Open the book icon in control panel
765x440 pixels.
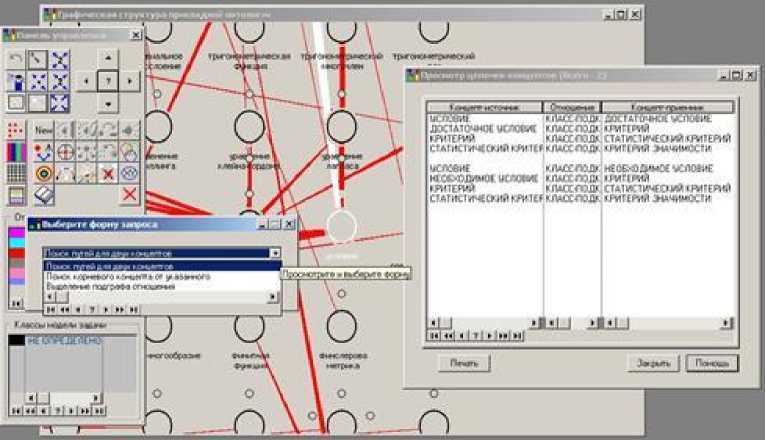43,196
